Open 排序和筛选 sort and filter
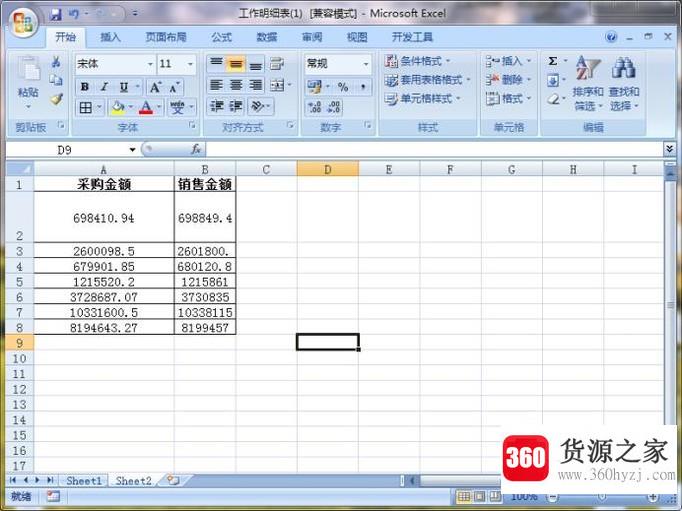The image size is (682, 511). pyautogui.click(x=588, y=83)
